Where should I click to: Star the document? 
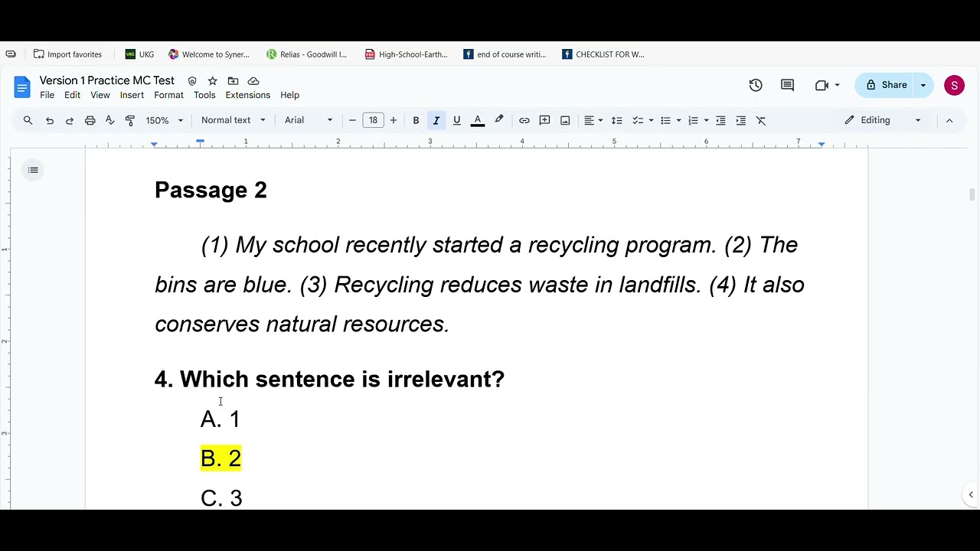coord(212,80)
